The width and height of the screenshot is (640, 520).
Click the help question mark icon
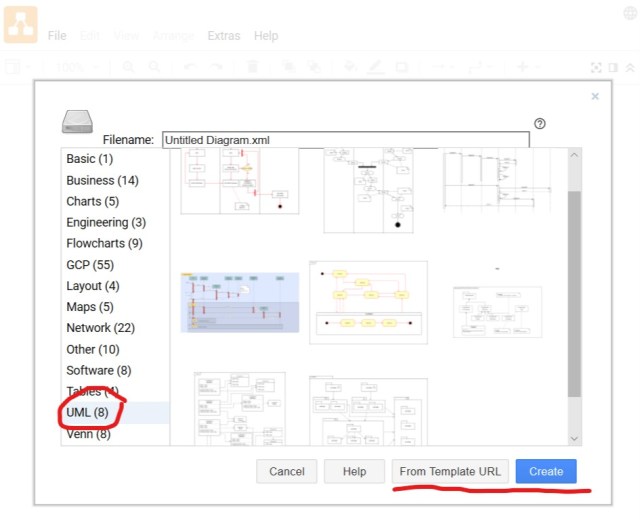click(540, 123)
